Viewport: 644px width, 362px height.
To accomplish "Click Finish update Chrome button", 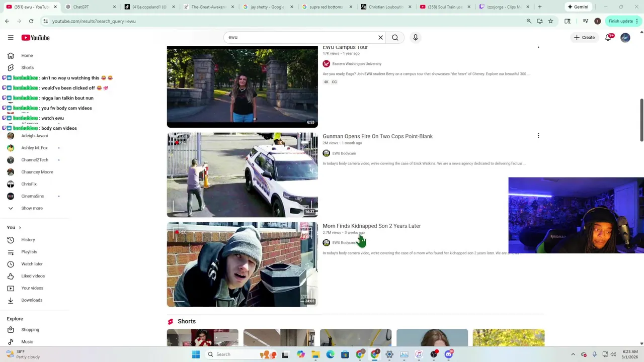I will [x=623, y=21].
